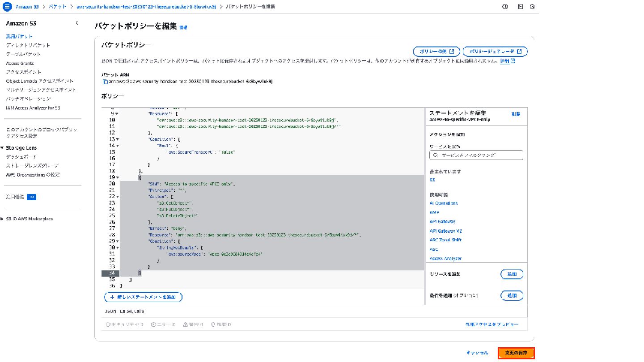Click the search icon in the service filter
644x362 pixels.
pyautogui.click(x=436, y=155)
